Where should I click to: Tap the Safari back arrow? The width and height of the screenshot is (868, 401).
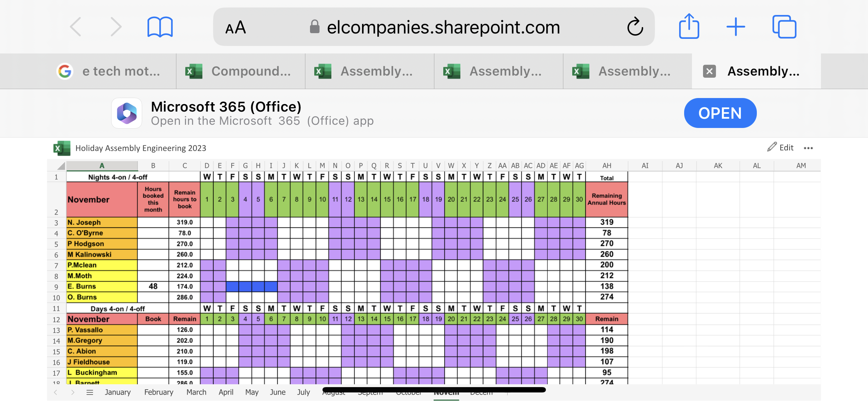(x=76, y=27)
